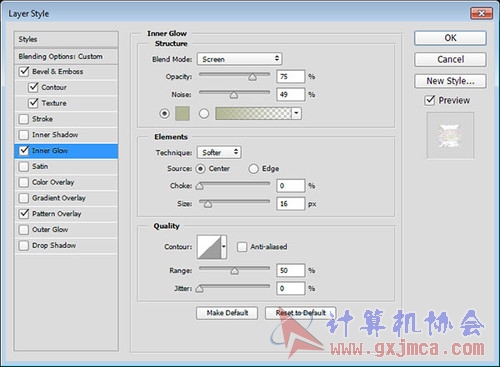
Task: Expand the Contour picker dropdown arrow
Action: pos(224,247)
